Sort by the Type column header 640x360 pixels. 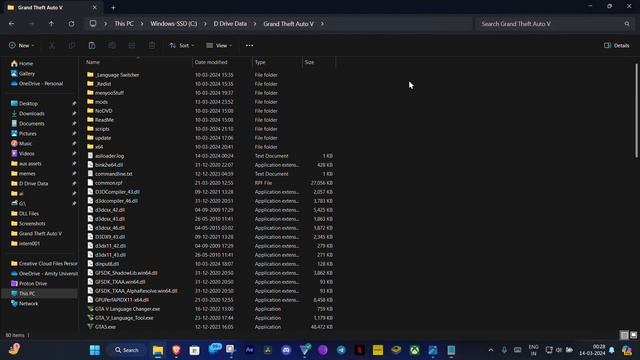[277, 62]
